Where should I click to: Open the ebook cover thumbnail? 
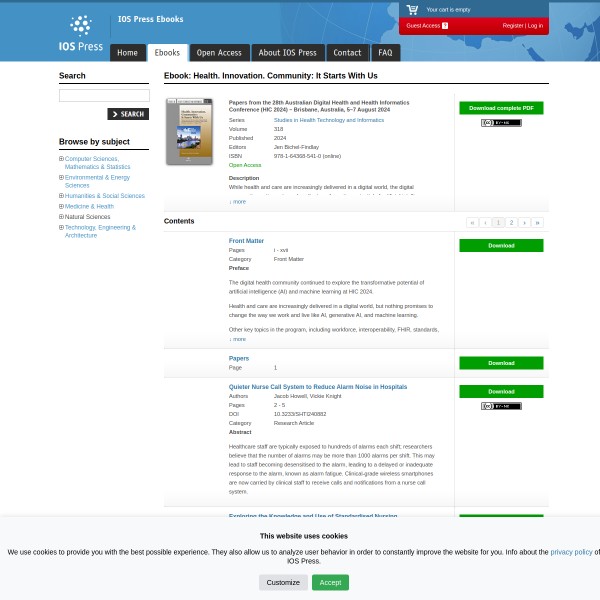click(189, 131)
